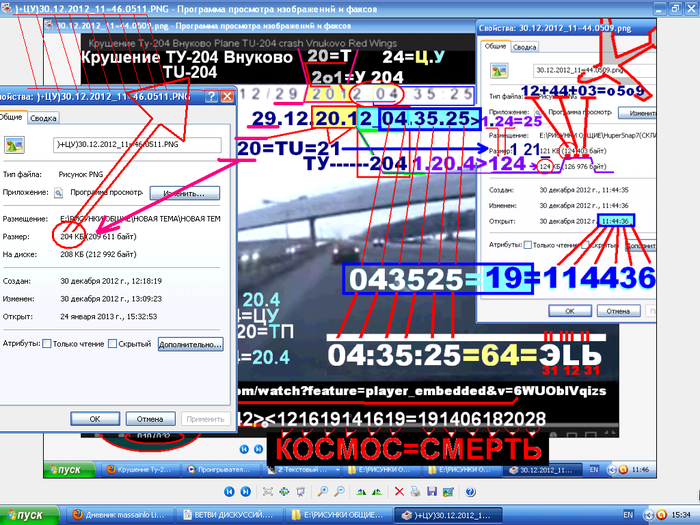Open Общие tab in 0511.PNG properties
Screen dimensions: 700x525
pyautogui.click(x=12, y=117)
